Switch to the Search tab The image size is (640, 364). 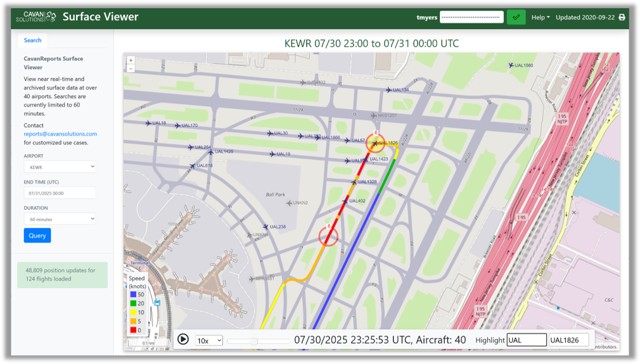(x=33, y=40)
